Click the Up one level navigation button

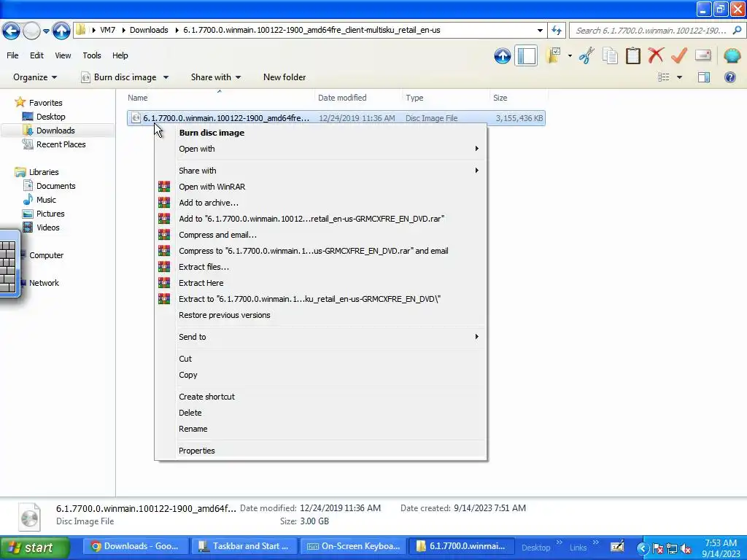(61, 31)
